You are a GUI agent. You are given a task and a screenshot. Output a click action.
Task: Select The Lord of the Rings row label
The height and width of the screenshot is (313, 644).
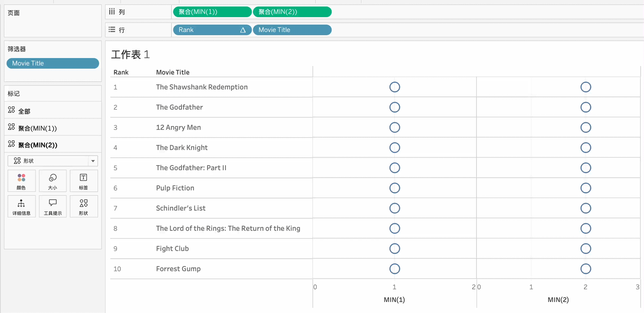pyautogui.click(x=228, y=228)
